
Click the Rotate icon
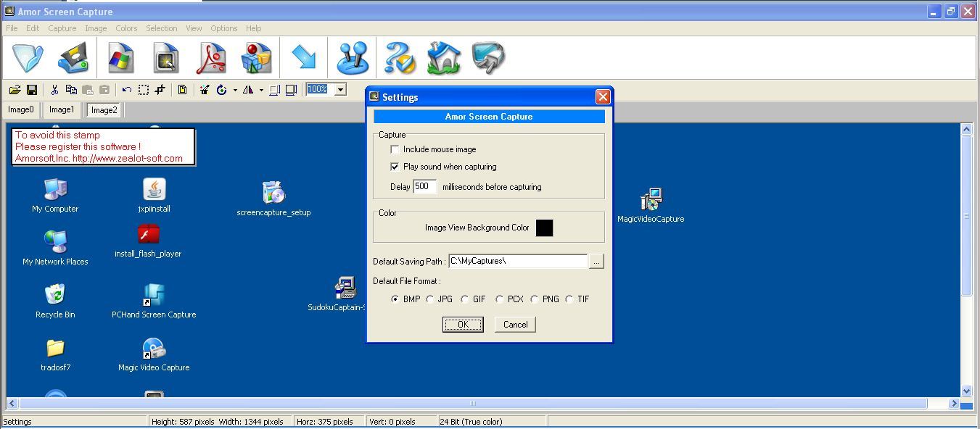221,90
